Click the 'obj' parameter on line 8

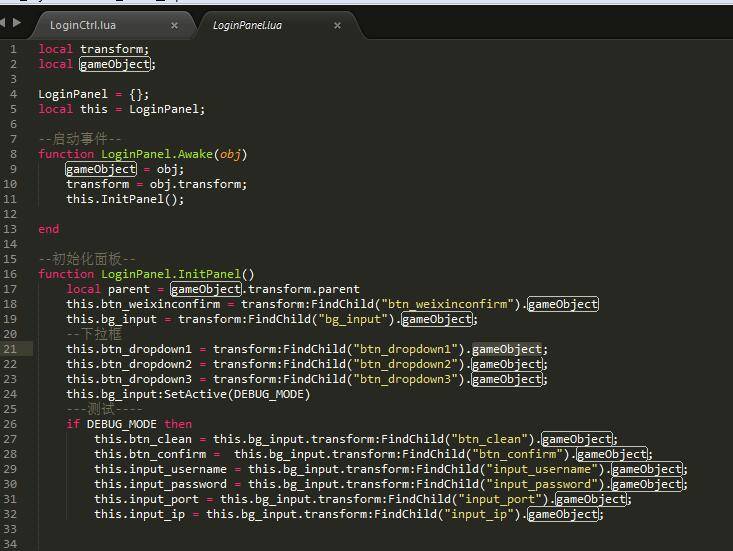[x=230, y=154]
